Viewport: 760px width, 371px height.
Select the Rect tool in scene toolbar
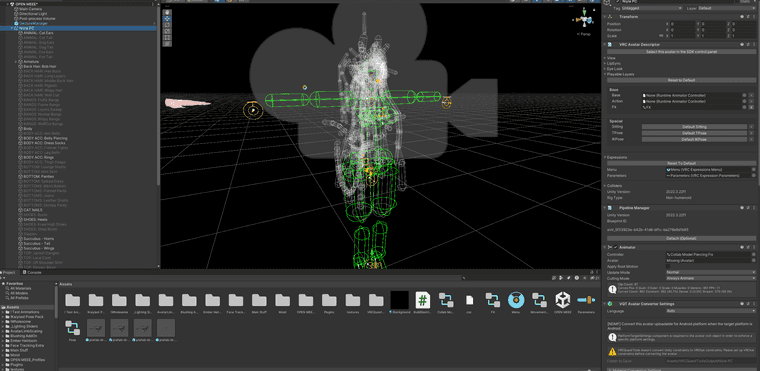tap(167, 37)
